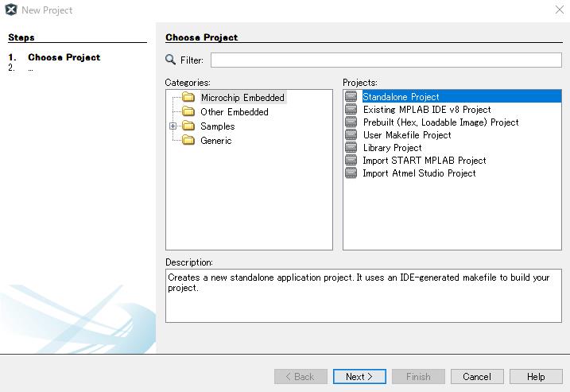Click the Standalone Project icon
The width and height of the screenshot is (570, 392).
pos(351,96)
